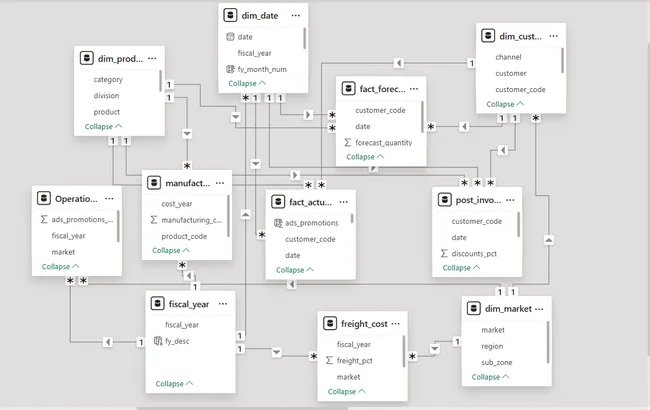Open more options for fact_actu table
Viewport: 650px width, 410px height.
coord(344,202)
